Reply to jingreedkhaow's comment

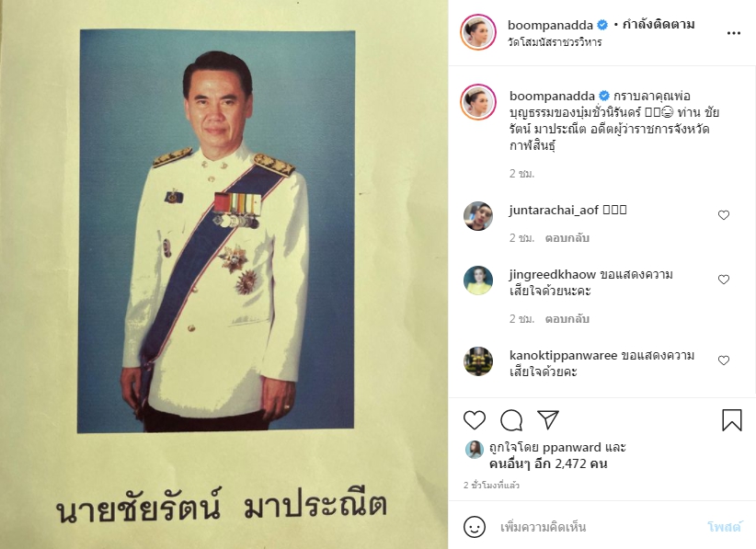pyautogui.click(x=567, y=318)
